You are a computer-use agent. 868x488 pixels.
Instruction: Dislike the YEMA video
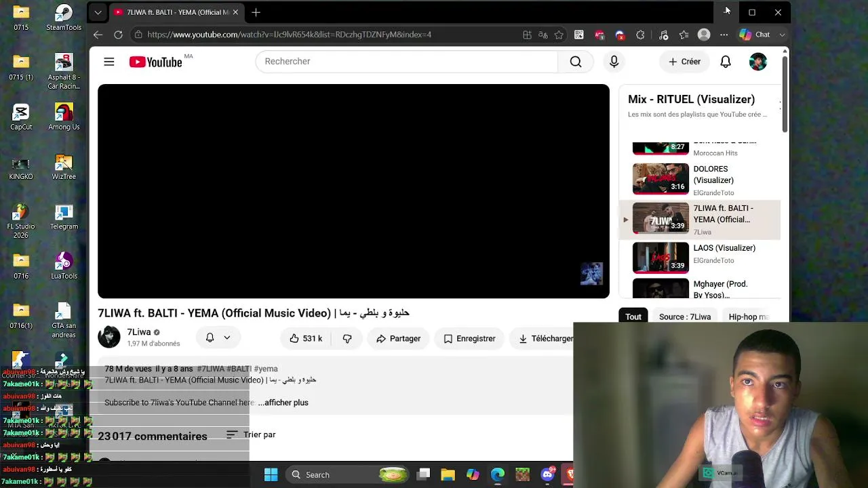[x=347, y=338]
